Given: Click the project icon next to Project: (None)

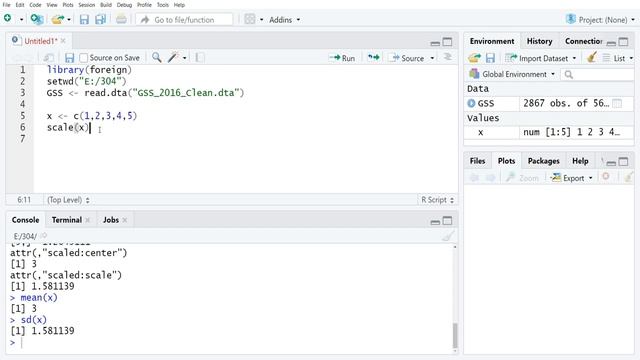Looking at the screenshot, I should 571,19.
